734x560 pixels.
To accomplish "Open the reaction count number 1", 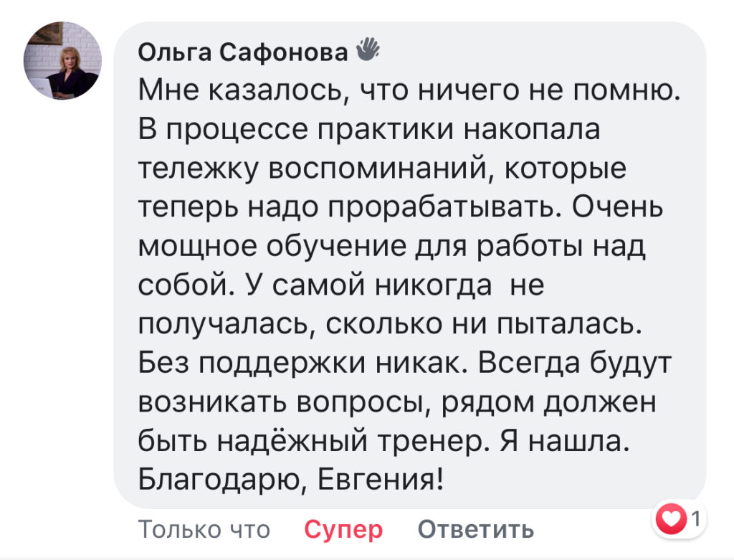I will click(695, 518).
